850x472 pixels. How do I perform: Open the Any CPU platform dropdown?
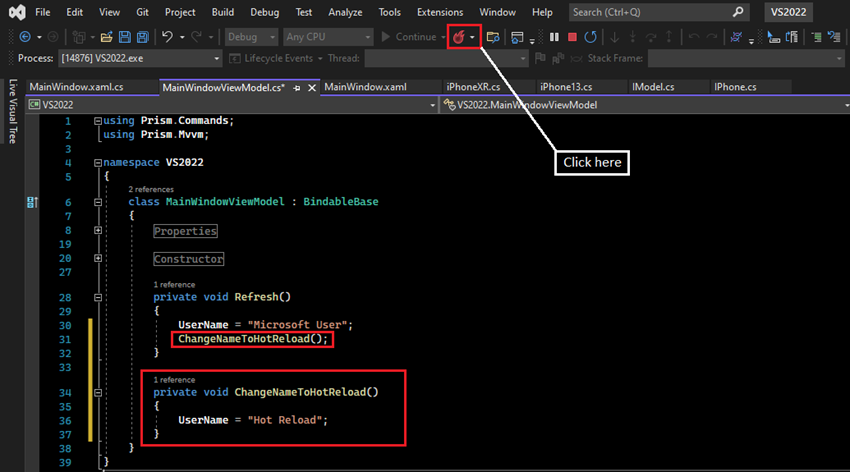coord(328,37)
